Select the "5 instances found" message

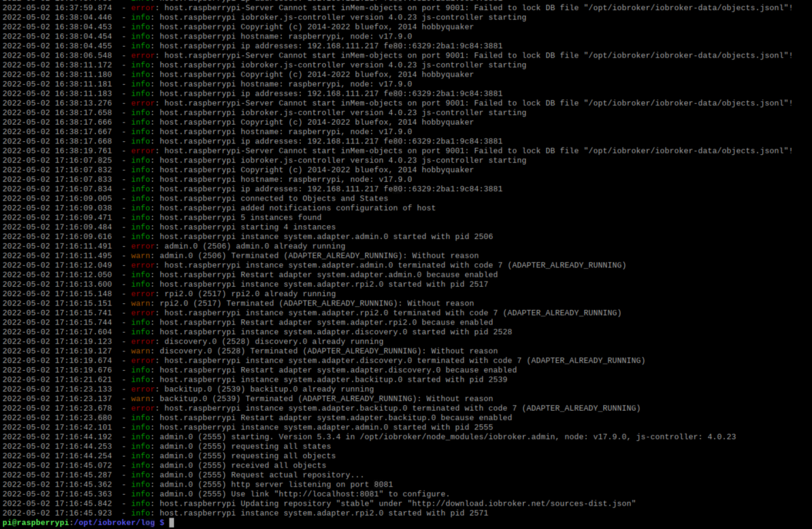click(281, 218)
